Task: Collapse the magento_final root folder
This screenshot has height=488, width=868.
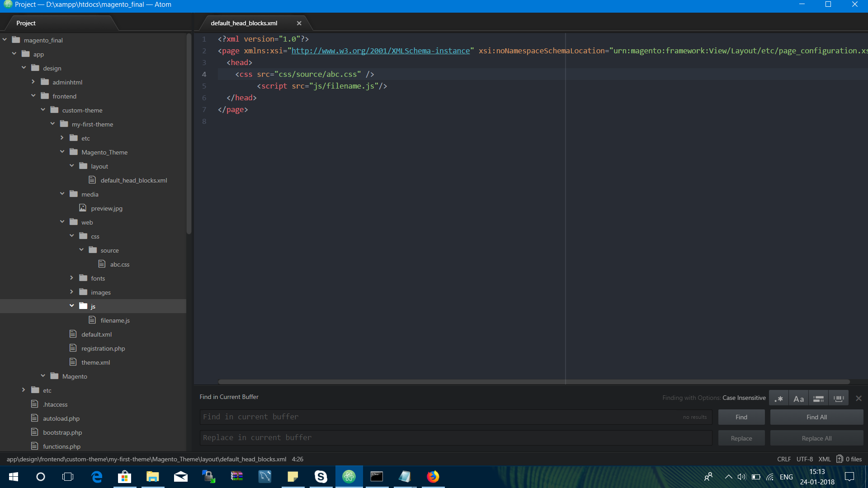Action: tap(5, 40)
